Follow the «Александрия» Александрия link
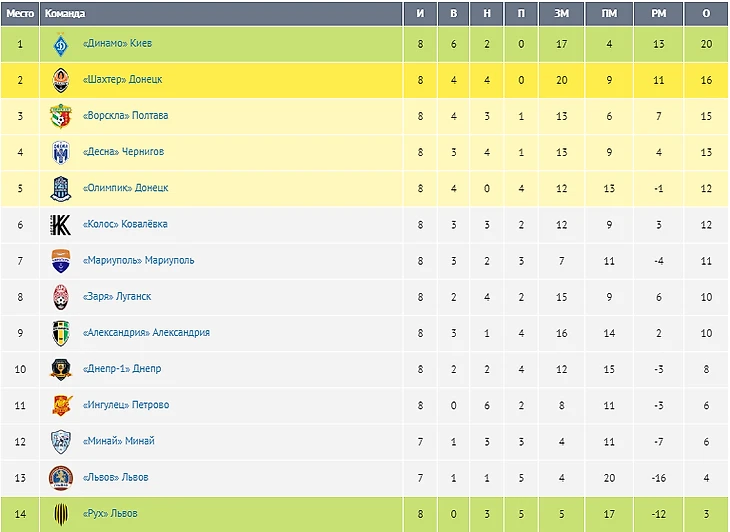This screenshot has height=532, width=730. tap(146, 332)
